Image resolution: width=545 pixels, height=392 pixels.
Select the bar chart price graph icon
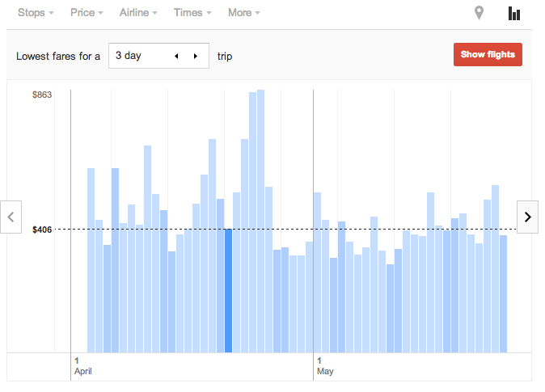point(514,13)
